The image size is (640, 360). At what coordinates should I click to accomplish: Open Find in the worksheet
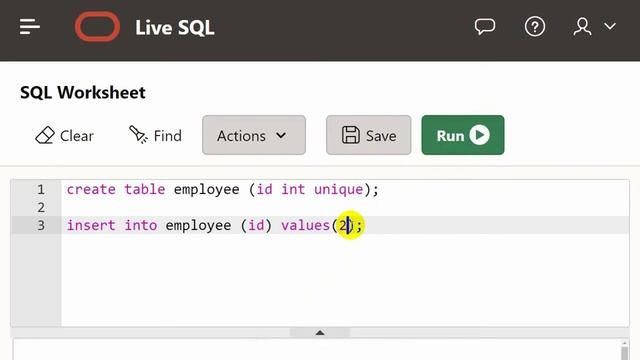click(155, 135)
